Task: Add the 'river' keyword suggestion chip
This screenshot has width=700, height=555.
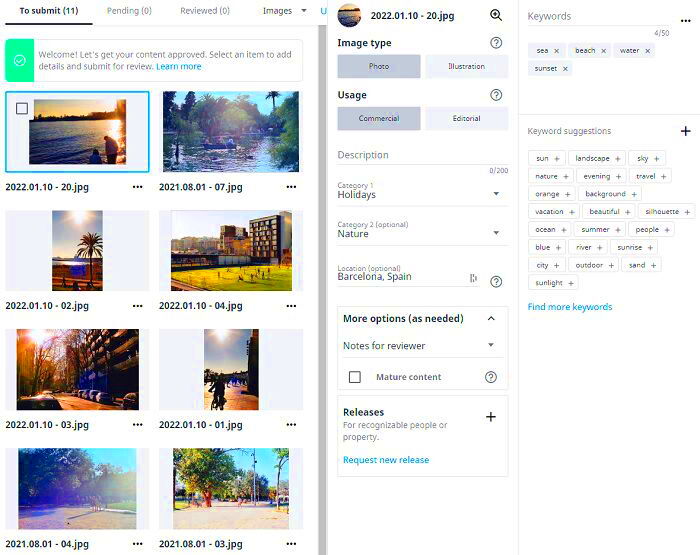Action: click(x=588, y=247)
